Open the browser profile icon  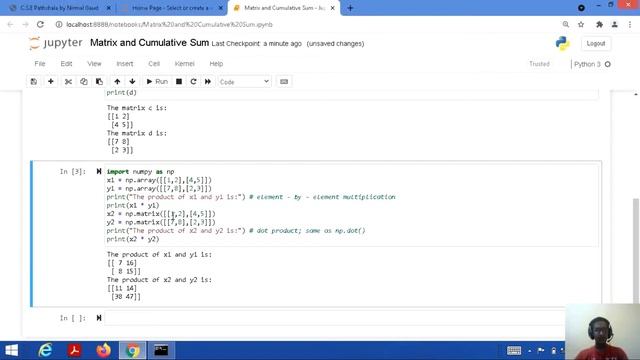pyautogui.click(x=615, y=24)
